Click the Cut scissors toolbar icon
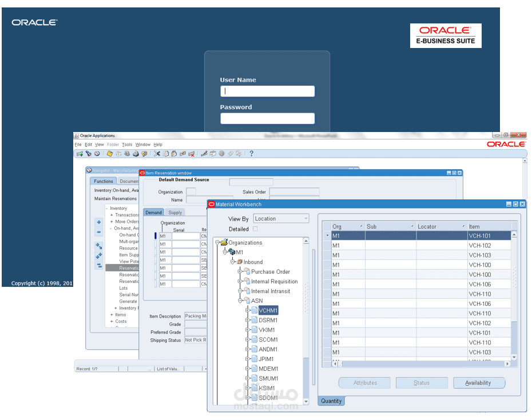The width and height of the screenshot is (532, 420). point(157,154)
